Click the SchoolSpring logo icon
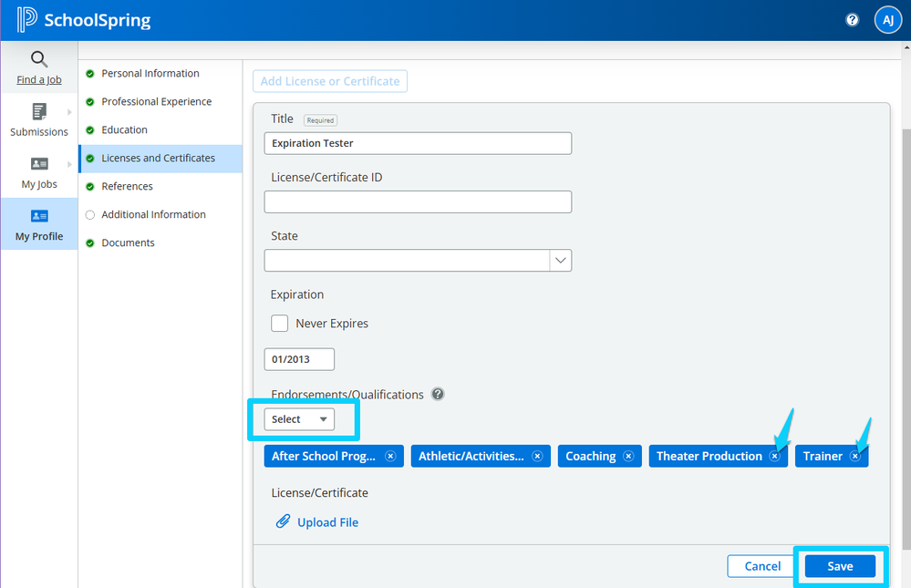Viewport: 911px width, 588px height. click(27, 20)
